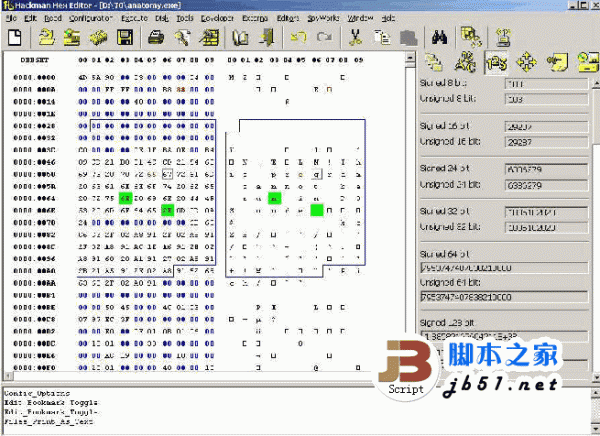Select boxed hex byte in row 0000:0050
The height and width of the screenshot is (436, 600).
(x=167, y=174)
